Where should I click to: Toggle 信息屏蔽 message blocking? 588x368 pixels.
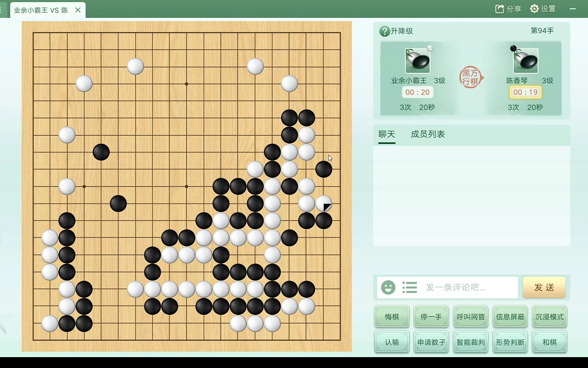click(510, 317)
